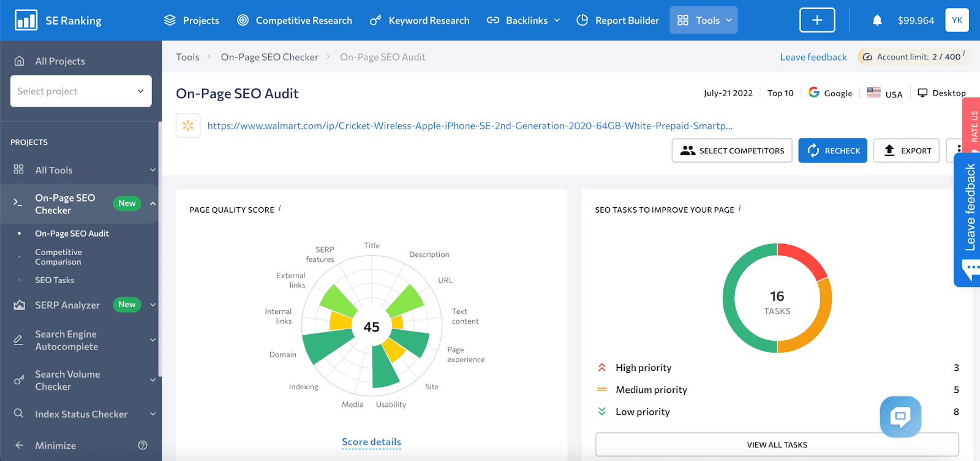Open the YK user avatar menu
Image resolution: width=980 pixels, height=461 pixels.
point(957,20)
